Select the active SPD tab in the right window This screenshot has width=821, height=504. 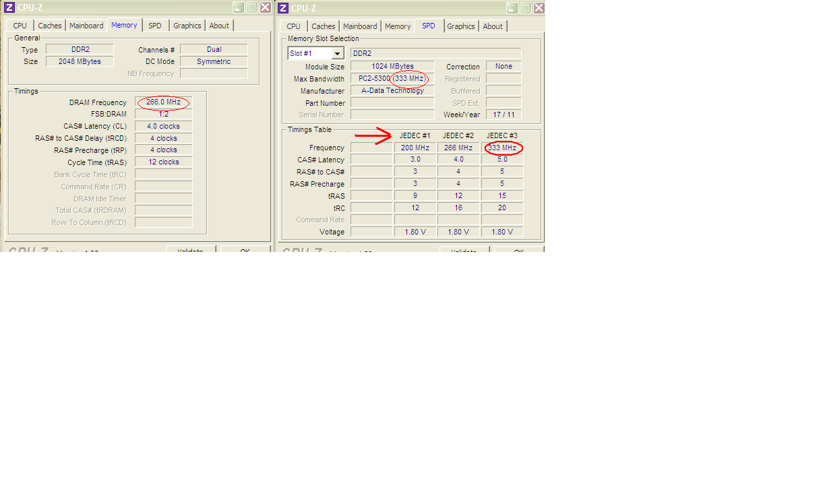[429, 26]
